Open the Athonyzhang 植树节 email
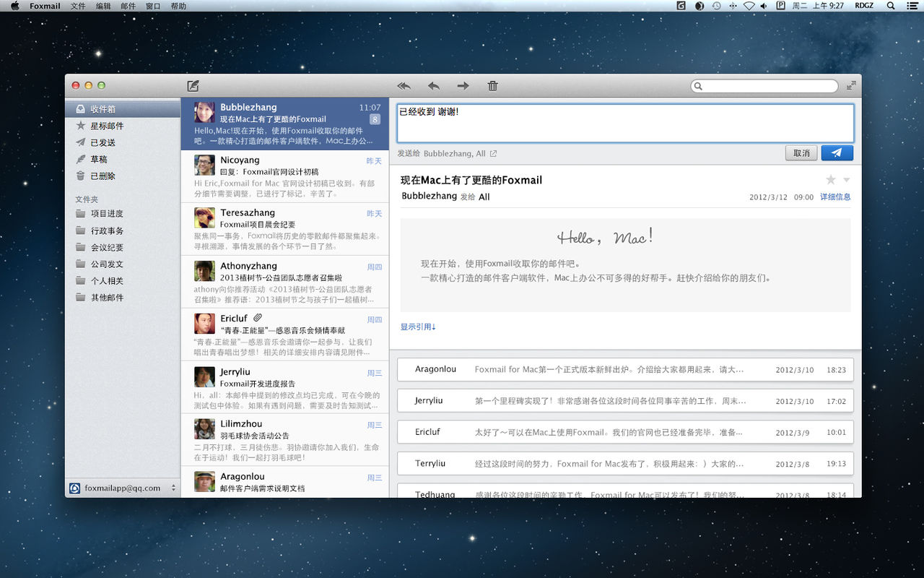 coord(284,282)
